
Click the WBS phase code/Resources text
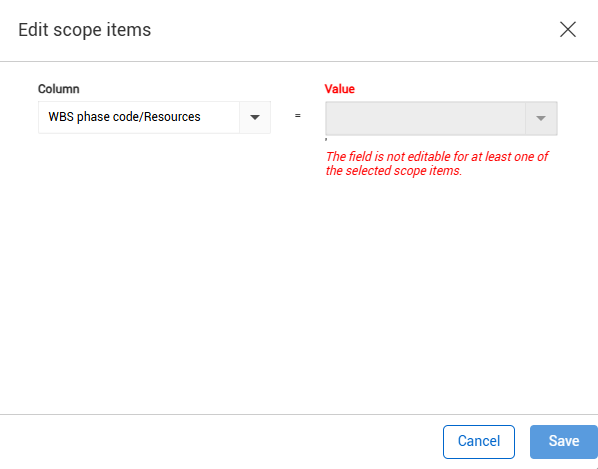coord(124,117)
